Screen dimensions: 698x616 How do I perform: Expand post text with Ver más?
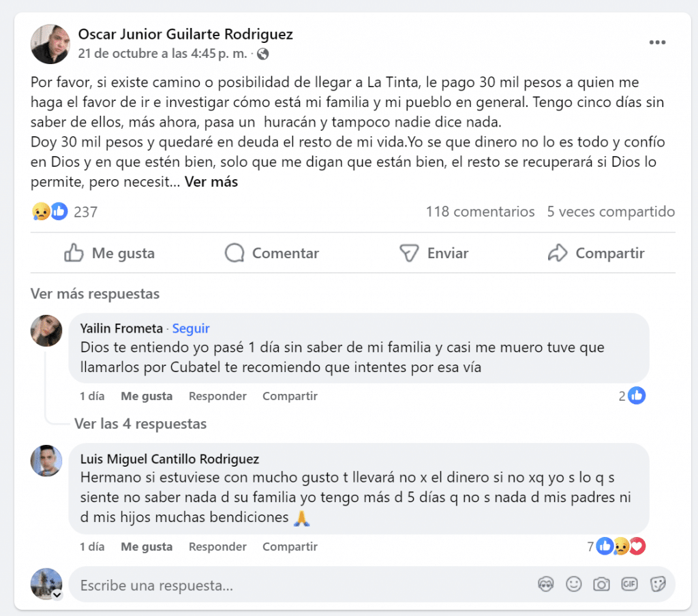pyautogui.click(x=211, y=181)
